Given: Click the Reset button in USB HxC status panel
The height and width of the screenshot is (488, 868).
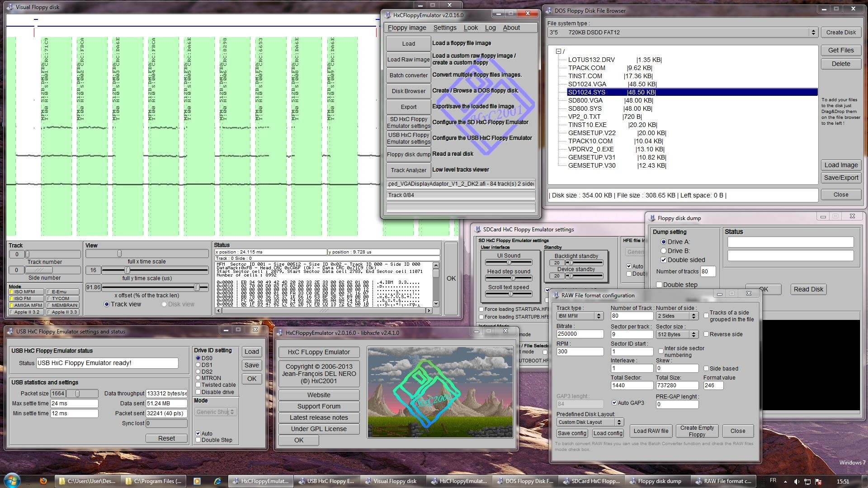Looking at the screenshot, I should (x=166, y=439).
